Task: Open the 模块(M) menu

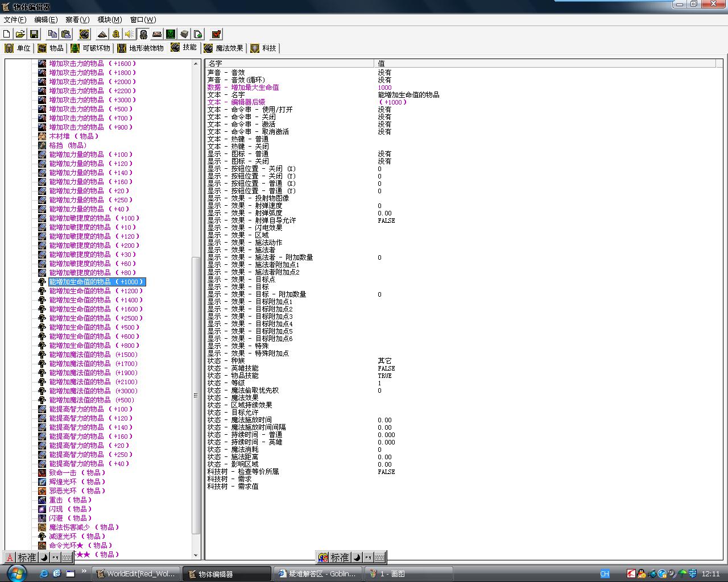Action: click(109, 20)
